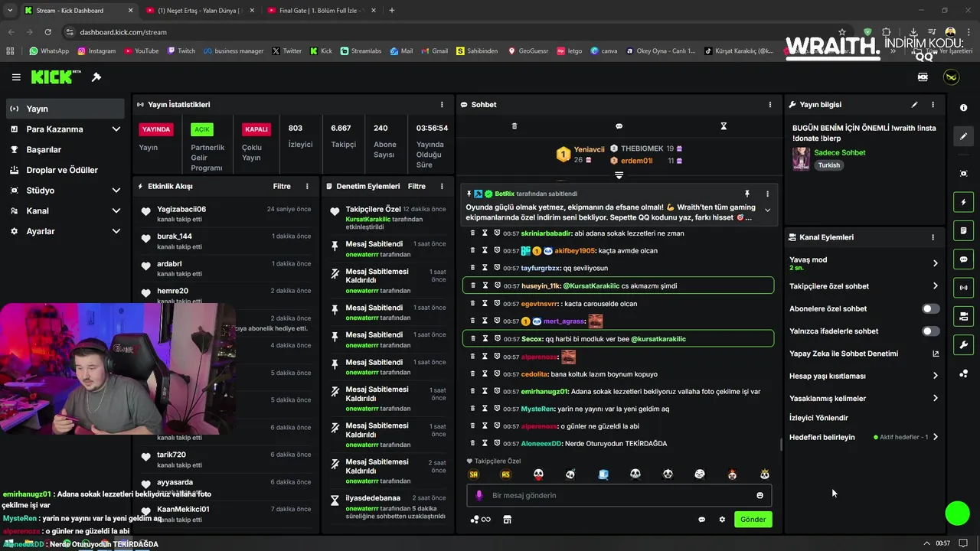Open Denetim Eylemleri three-dot menu
Screen dimensions: 980x551
click(x=442, y=186)
